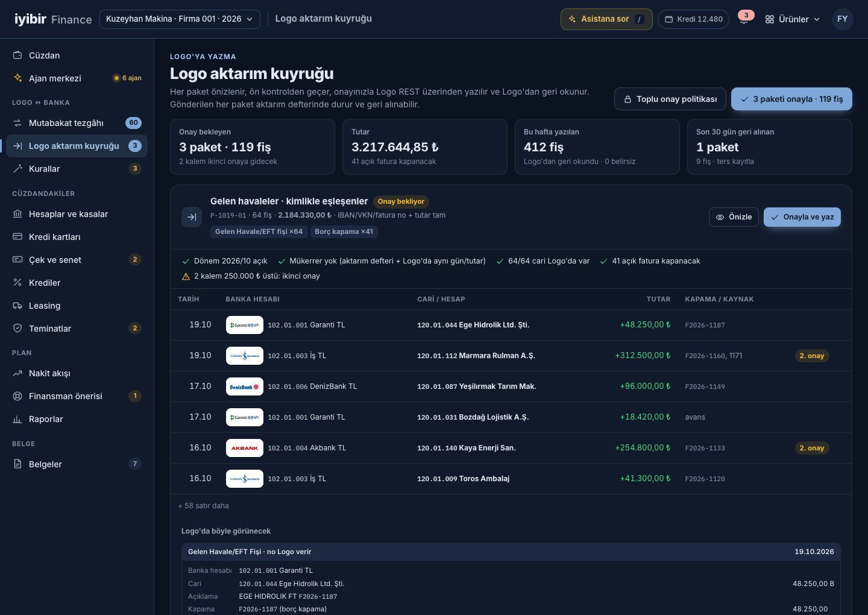Click the Asistana sor assistant field
The height and width of the screenshot is (615, 868).
click(x=606, y=19)
